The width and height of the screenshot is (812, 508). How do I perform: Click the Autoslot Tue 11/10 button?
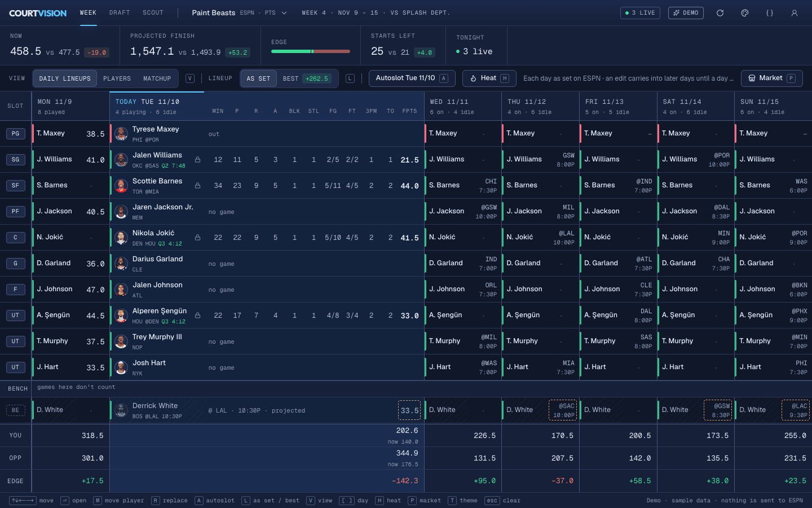tap(412, 78)
